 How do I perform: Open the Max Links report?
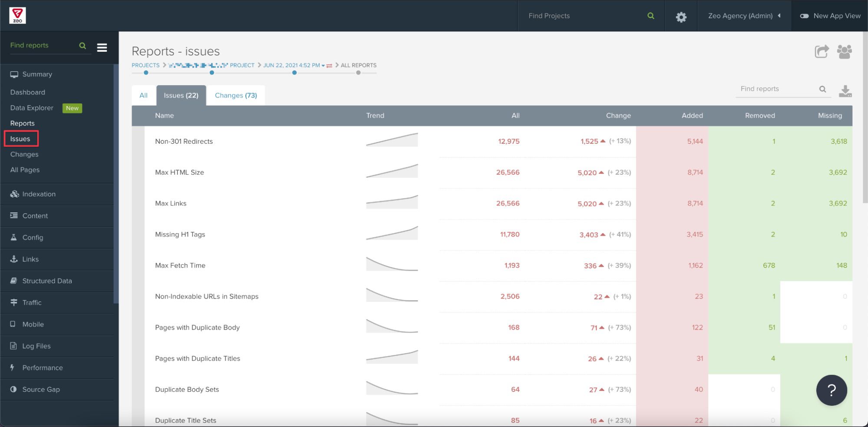171,203
